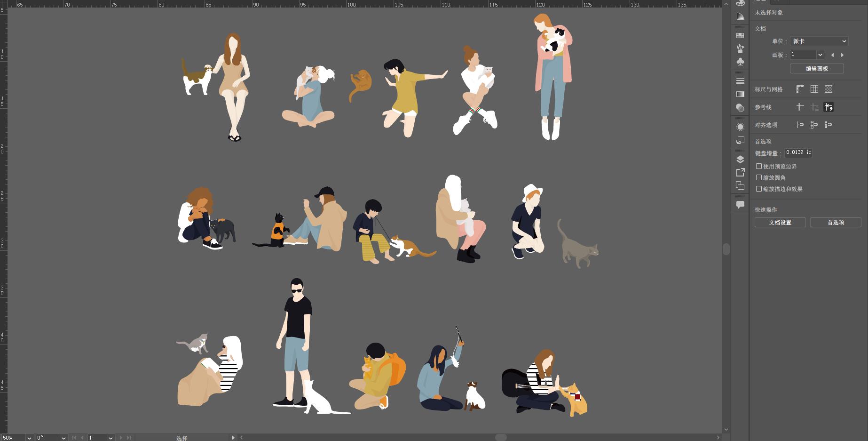Click vertical scrollbar down arrow
This screenshot has height=441, width=868.
726,429
